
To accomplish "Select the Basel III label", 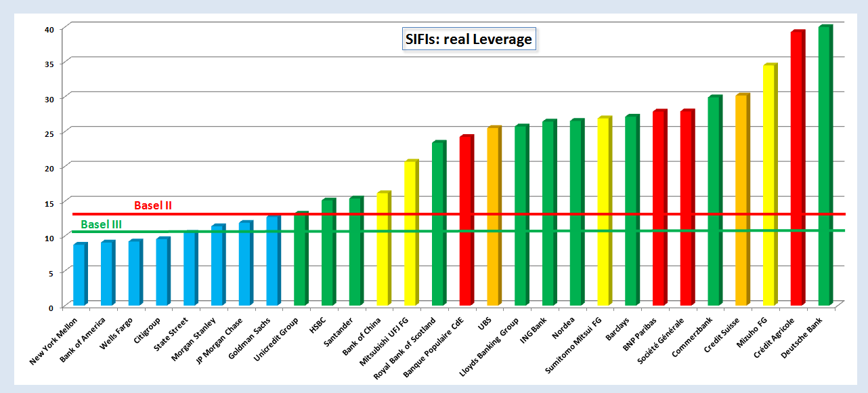I will pyautogui.click(x=102, y=224).
